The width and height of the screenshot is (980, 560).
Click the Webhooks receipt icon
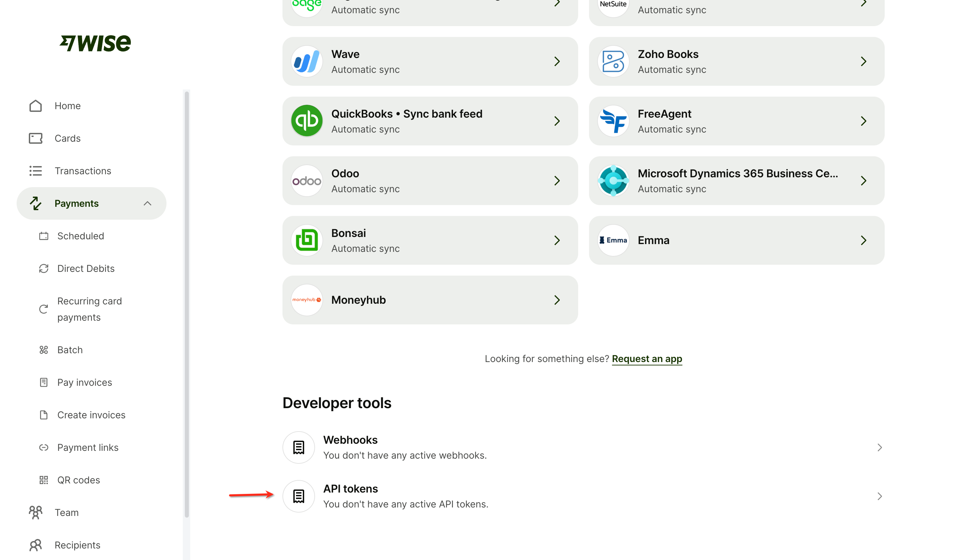(299, 447)
